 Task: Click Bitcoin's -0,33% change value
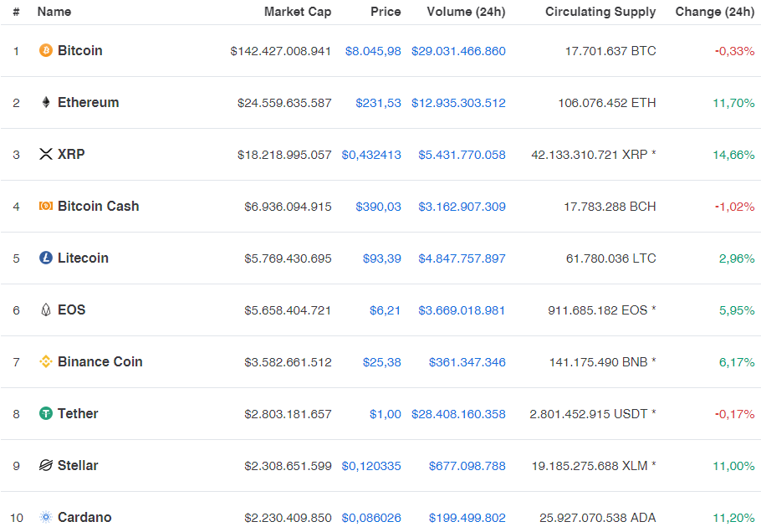point(735,51)
